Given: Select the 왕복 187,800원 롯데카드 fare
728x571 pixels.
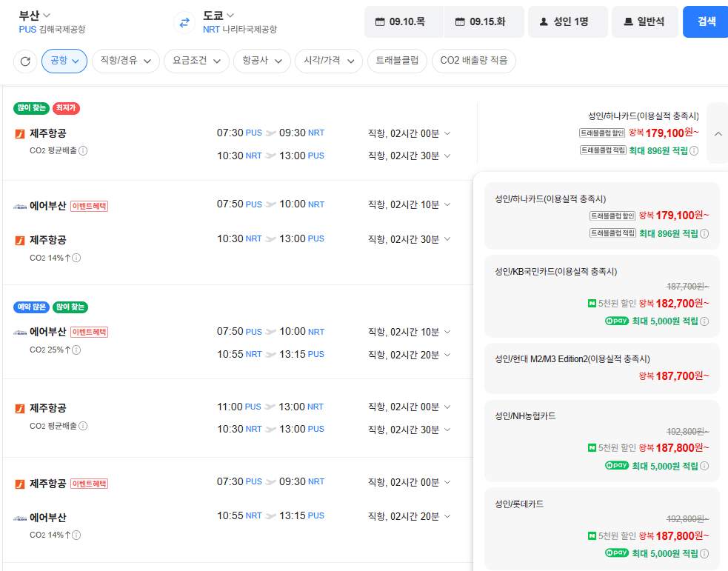Looking at the screenshot, I should [601, 529].
